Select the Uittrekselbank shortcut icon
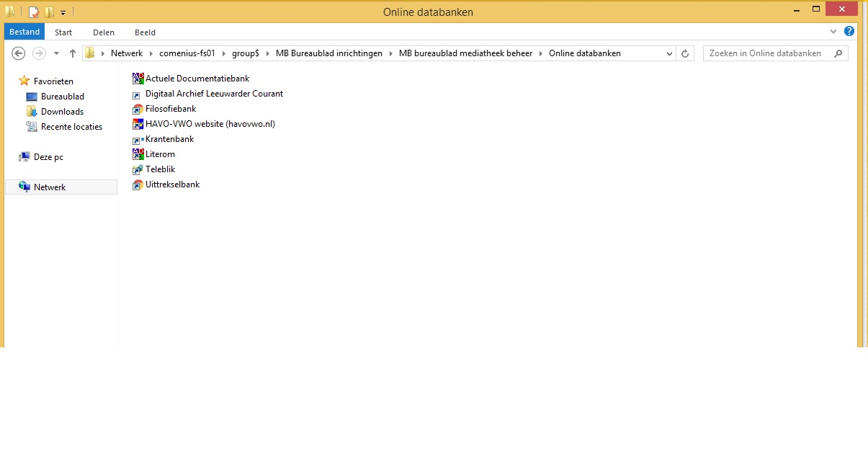This screenshot has width=868, height=467. 138,185
